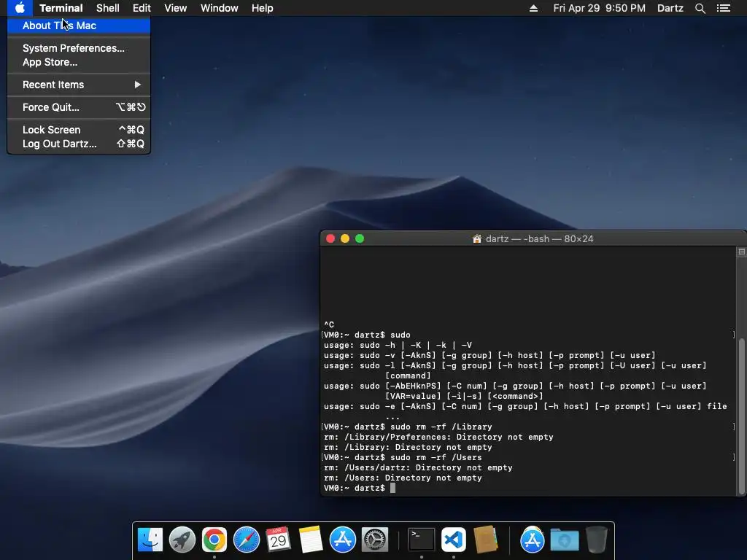Click the '[VAR=value] [-i|-s] [<command>]' line

point(464,396)
